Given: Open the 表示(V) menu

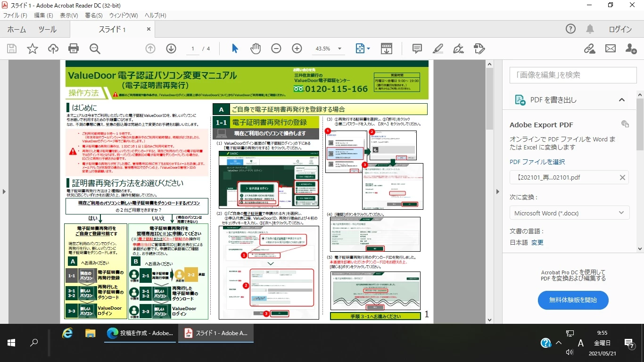Looking at the screenshot, I should coord(69,16).
